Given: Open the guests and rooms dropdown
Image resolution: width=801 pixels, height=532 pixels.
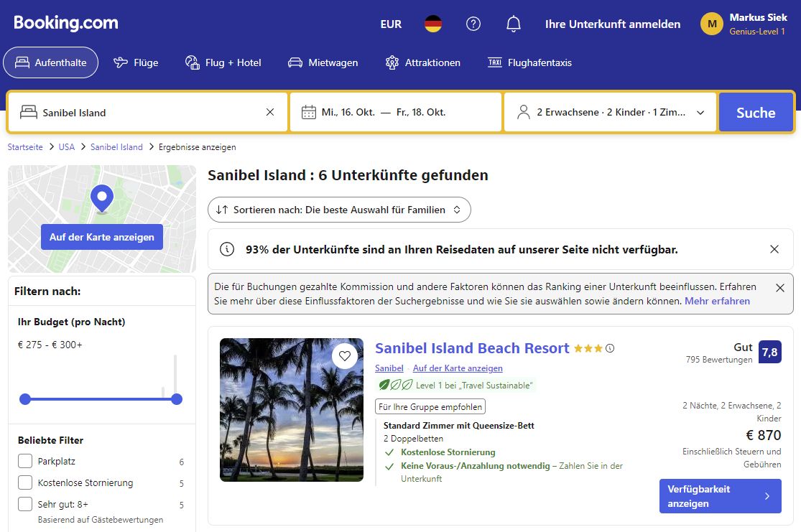Looking at the screenshot, I should coord(610,112).
